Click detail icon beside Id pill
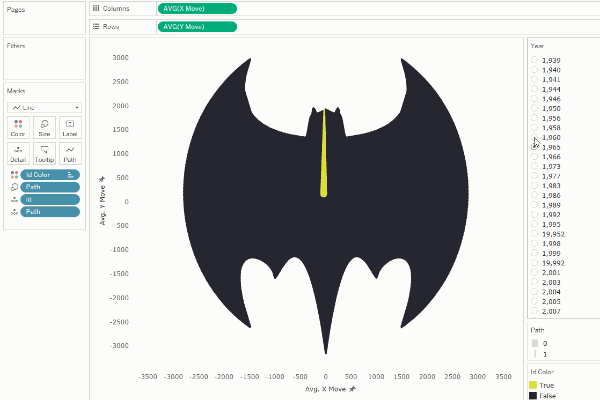This screenshot has width=600, height=400. tap(14, 199)
